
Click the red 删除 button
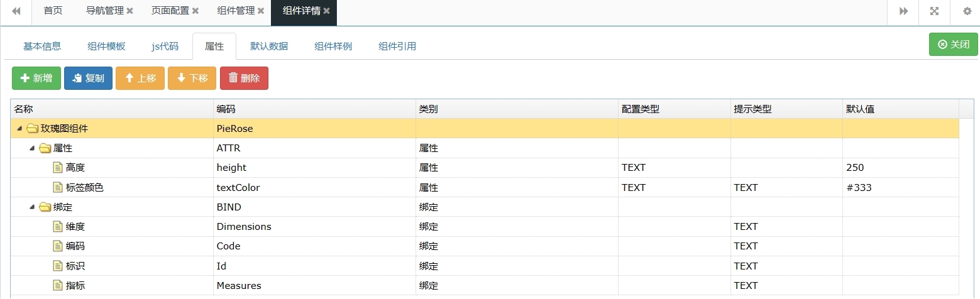[x=244, y=78]
